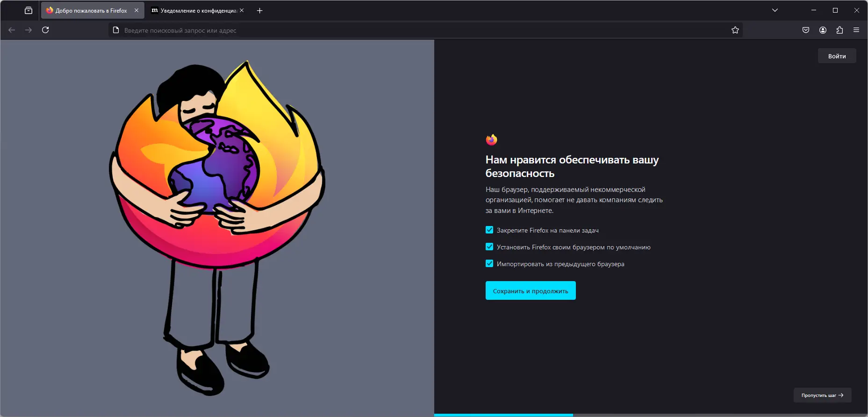Click 'Сохранить и продолжить' button
Screen dimensions: 868x417
click(x=531, y=290)
